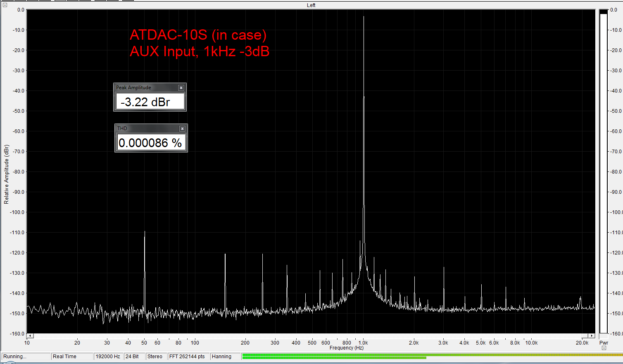
Task: Click the -100.0 amplitude axis label on left
Action: pos(17,212)
